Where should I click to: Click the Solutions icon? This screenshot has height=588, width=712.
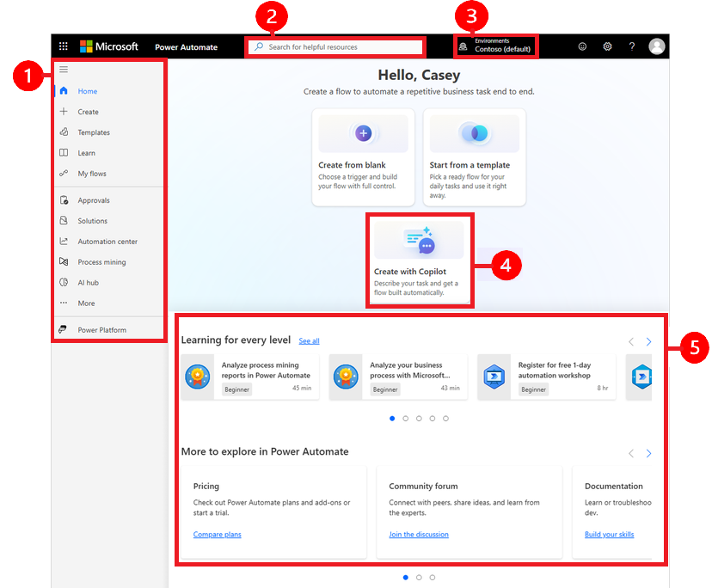point(64,221)
